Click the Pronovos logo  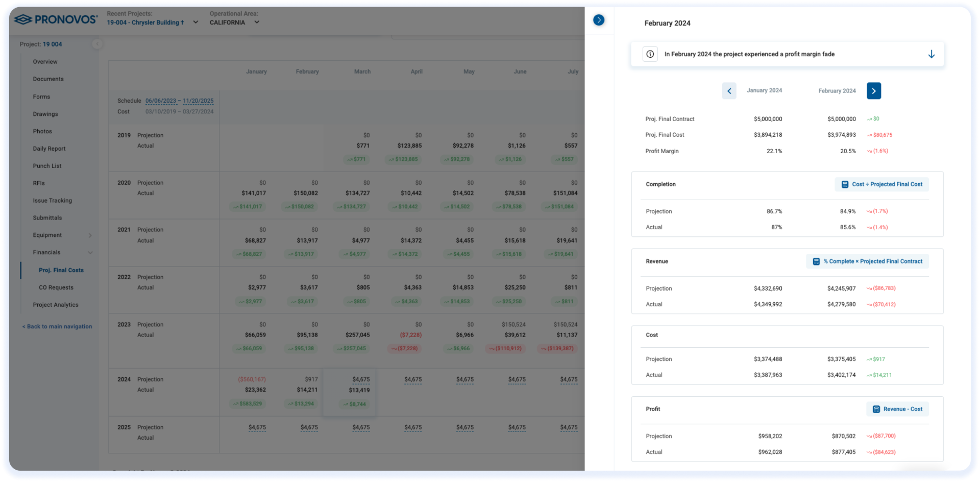tap(55, 19)
